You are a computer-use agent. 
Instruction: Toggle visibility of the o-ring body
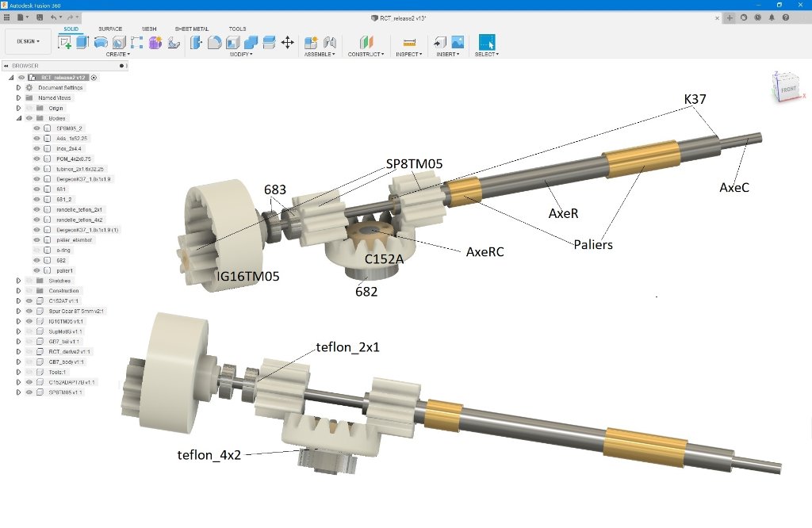point(36,250)
